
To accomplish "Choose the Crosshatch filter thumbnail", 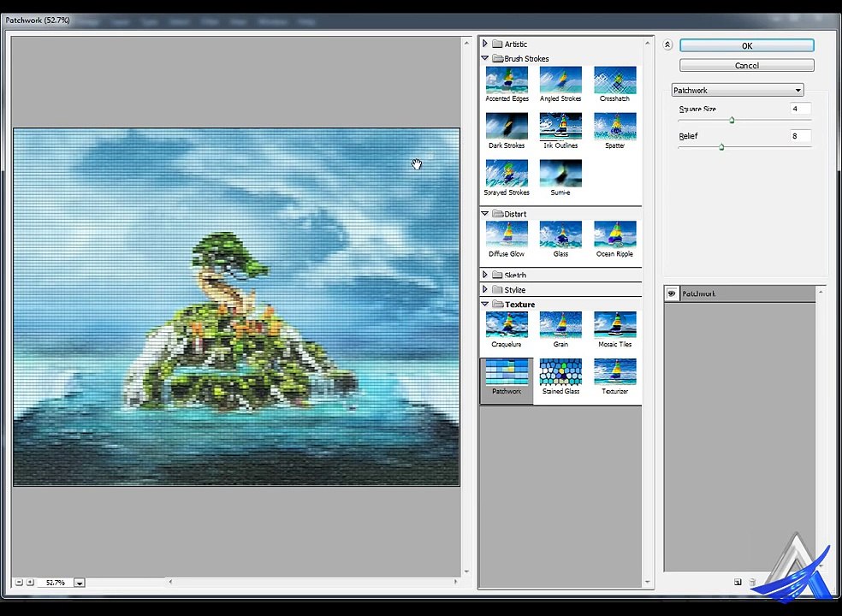I will click(x=615, y=80).
